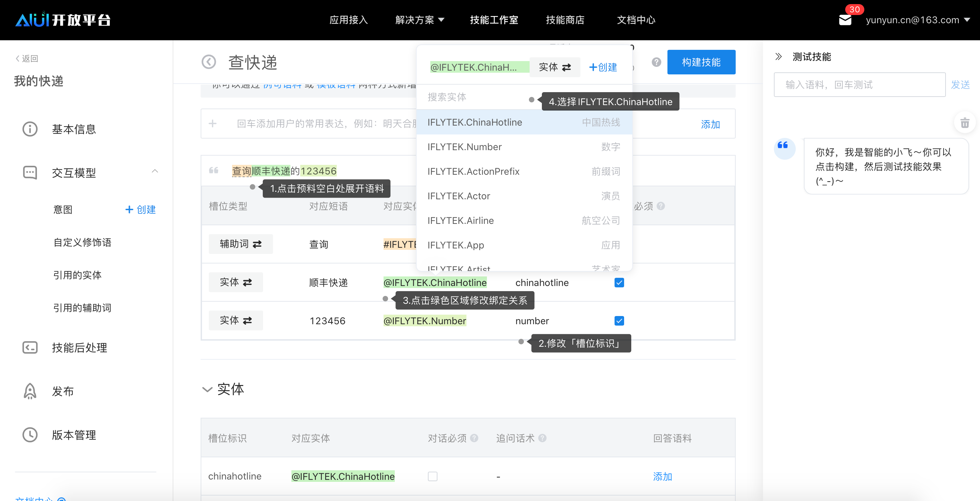Image resolution: width=980 pixels, height=501 pixels.
Task: Select IFLYTEK.App from entity list
Action: [x=524, y=245]
